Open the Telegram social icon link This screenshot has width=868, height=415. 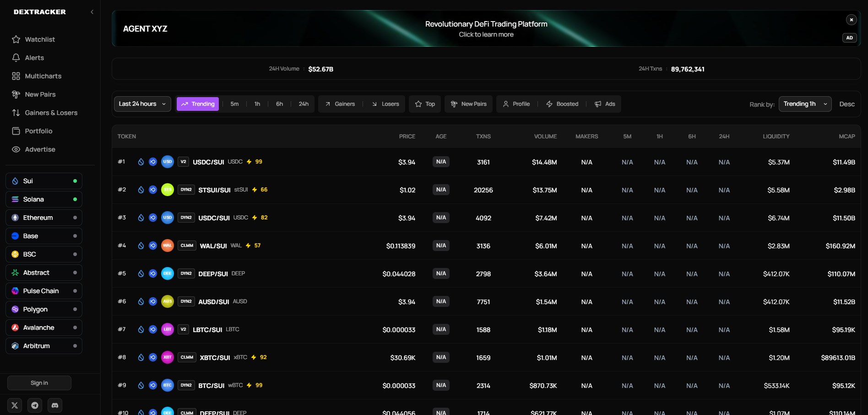35,405
